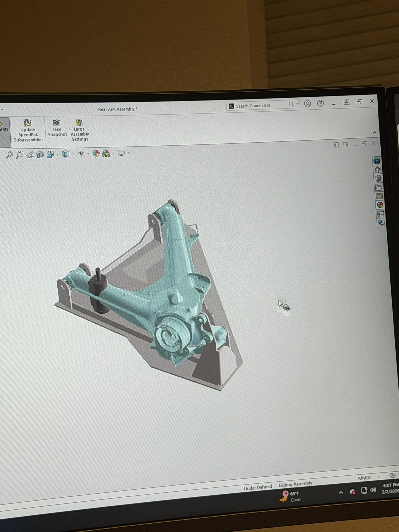Click the search magnifier icon
Viewport: 399px width, 532px height.
tap(291, 104)
